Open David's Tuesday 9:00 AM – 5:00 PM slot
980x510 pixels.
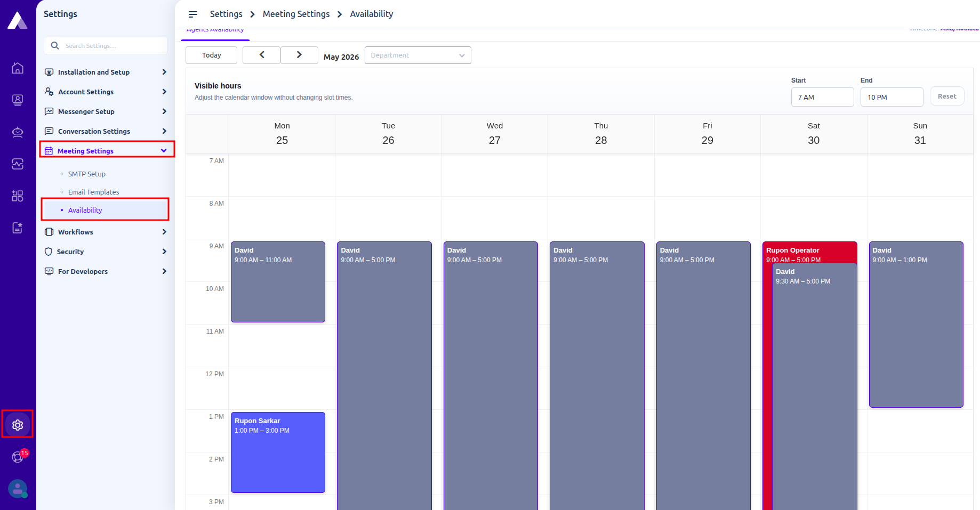[384, 376]
